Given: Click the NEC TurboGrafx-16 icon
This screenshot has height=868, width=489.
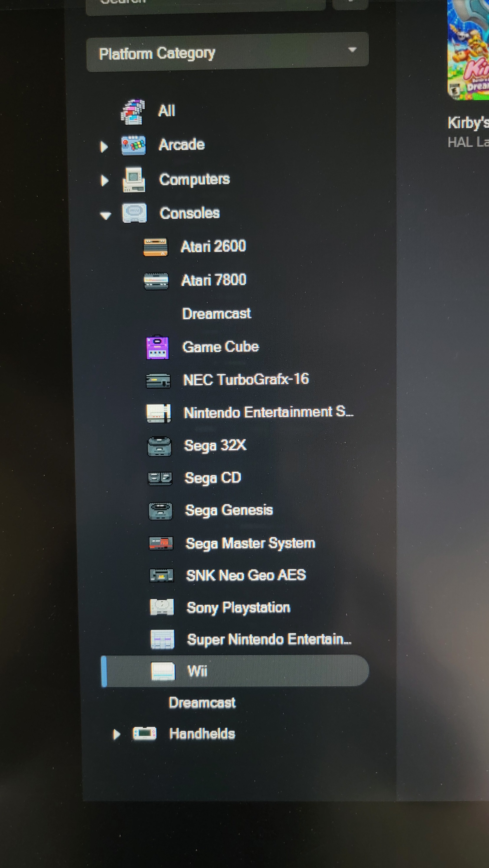Looking at the screenshot, I should (158, 381).
